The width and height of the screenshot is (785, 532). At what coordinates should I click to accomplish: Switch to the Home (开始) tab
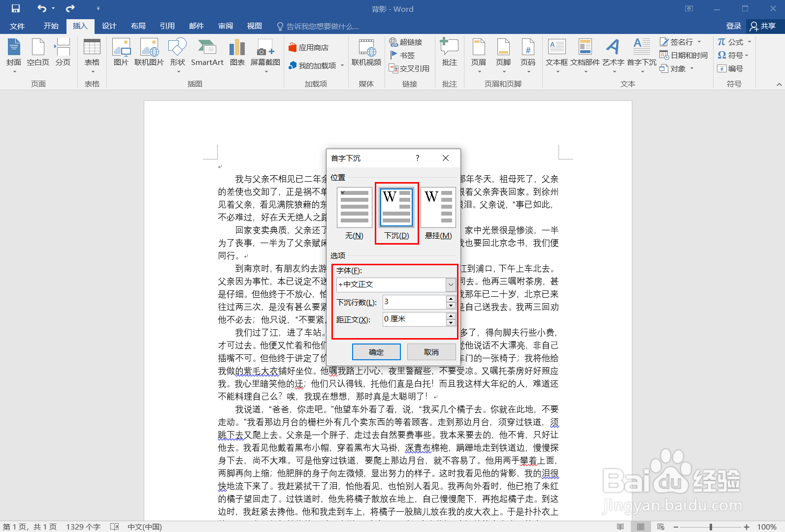(51, 26)
